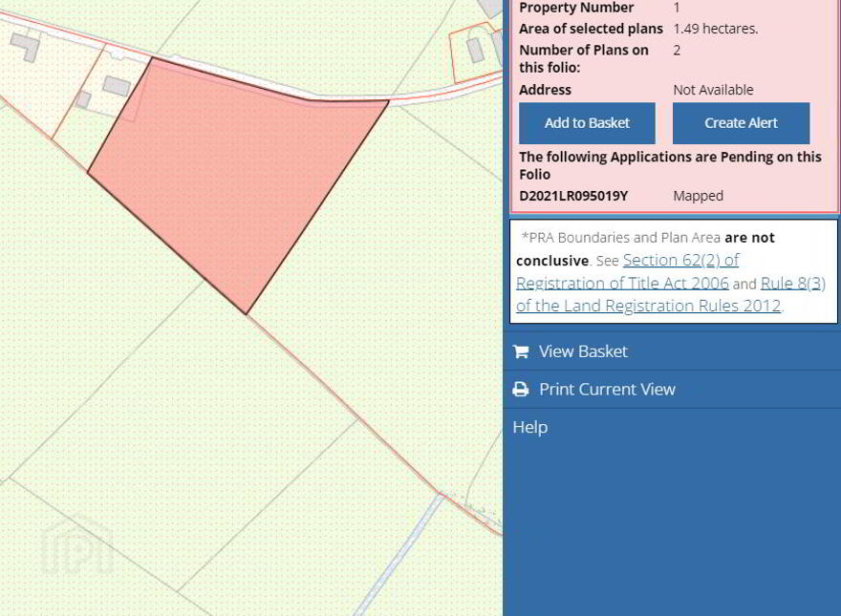Click the Mapped status text
This screenshot has height=616, width=841.
point(698,196)
